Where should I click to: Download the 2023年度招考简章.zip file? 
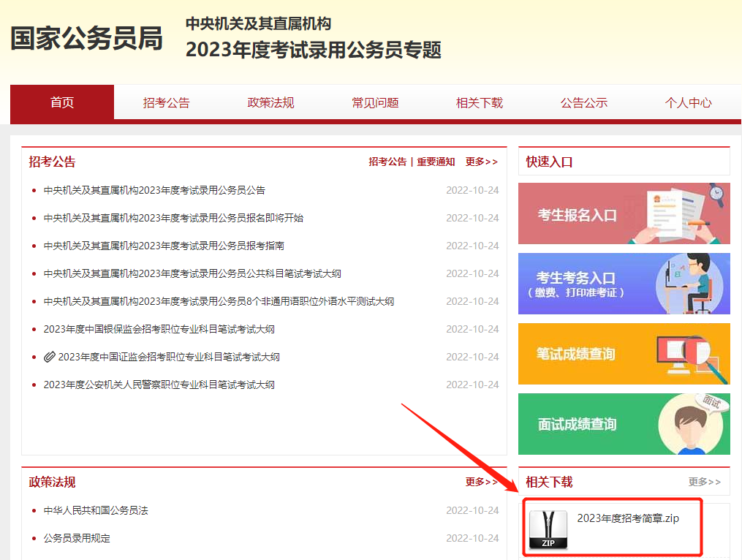628,518
